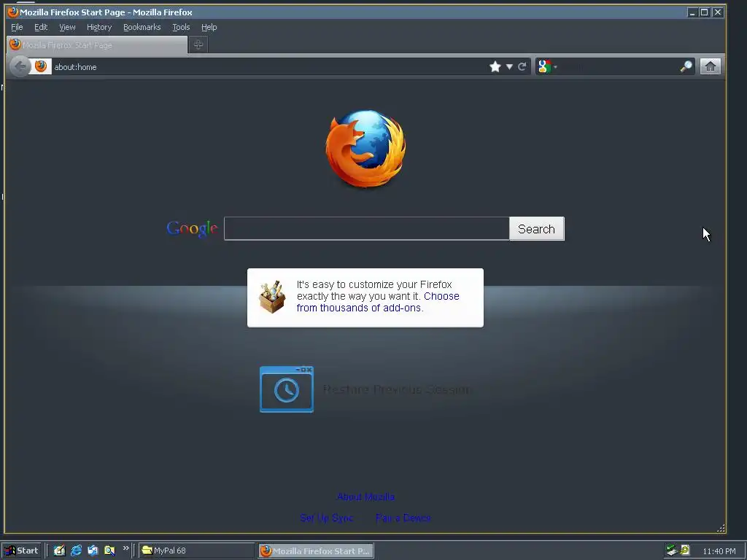Viewport: 747px width, 560px height.
Task: Click the third quick launch mail icon
Action: [x=93, y=551]
